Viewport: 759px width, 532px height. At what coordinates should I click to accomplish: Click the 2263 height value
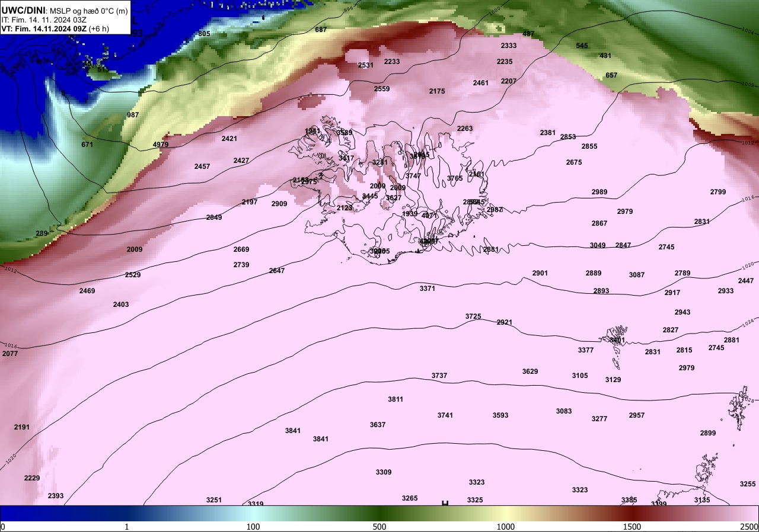pyautogui.click(x=465, y=129)
